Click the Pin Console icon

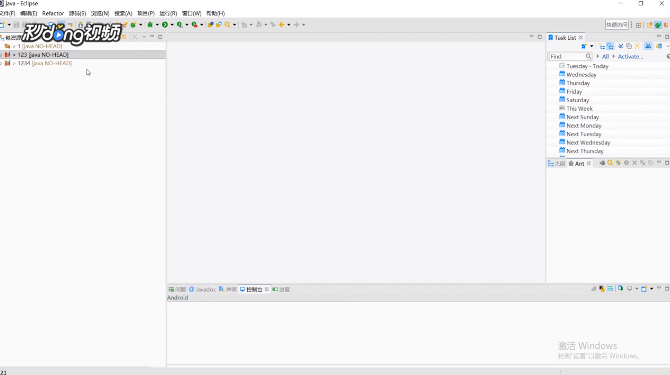tap(620, 289)
